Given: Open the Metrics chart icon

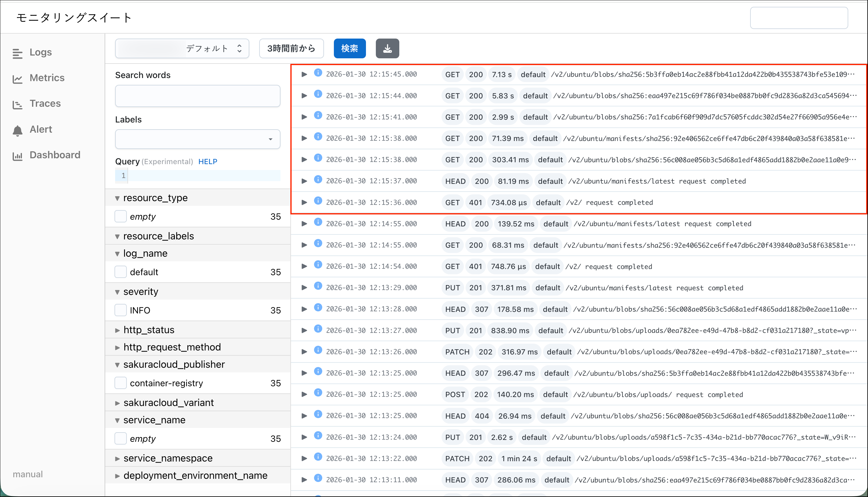Looking at the screenshot, I should (x=17, y=79).
